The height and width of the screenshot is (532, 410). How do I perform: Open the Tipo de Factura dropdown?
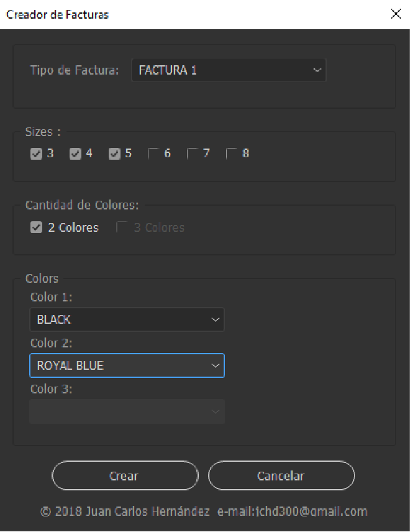point(228,70)
